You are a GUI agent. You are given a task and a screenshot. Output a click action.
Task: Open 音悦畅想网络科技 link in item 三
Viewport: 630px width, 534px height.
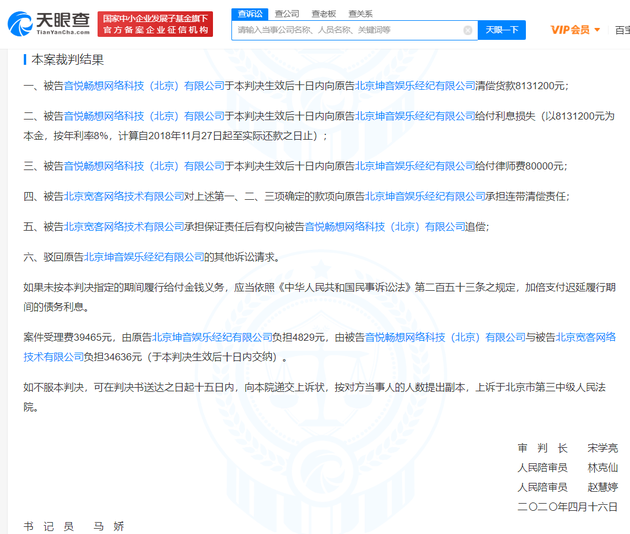coord(144,166)
